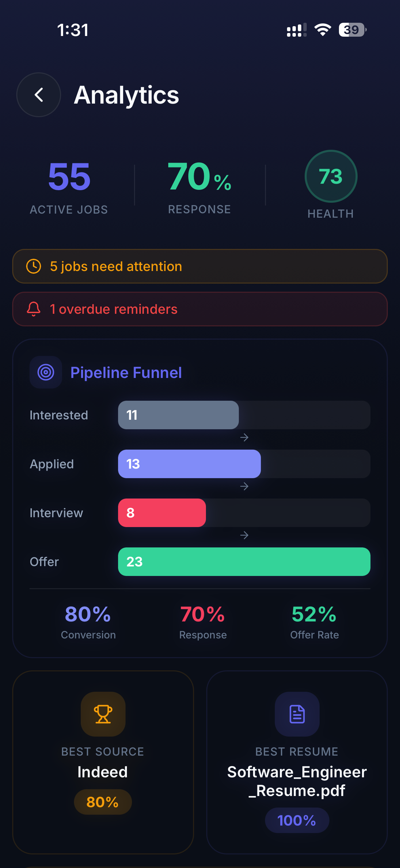This screenshot has width=400, height=868.
Task: Tap the battery indicator in status bar
Action: [x=352, y=30]
